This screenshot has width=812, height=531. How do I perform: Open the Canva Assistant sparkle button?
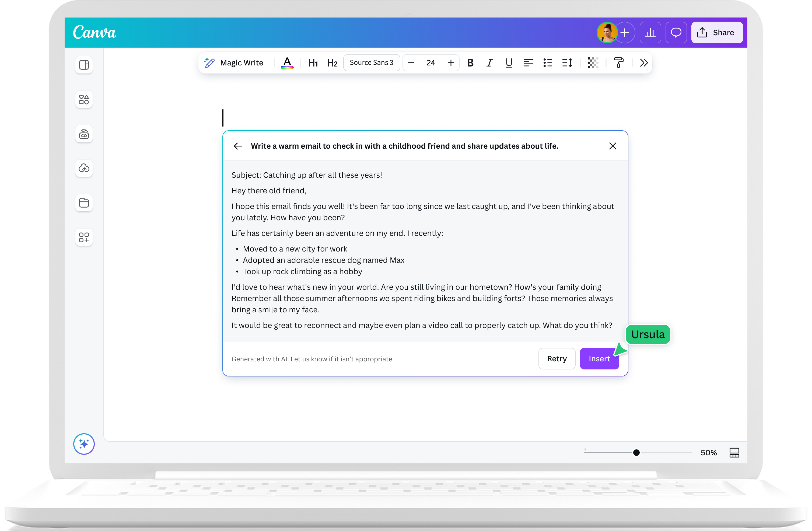[x=83, y=444]
